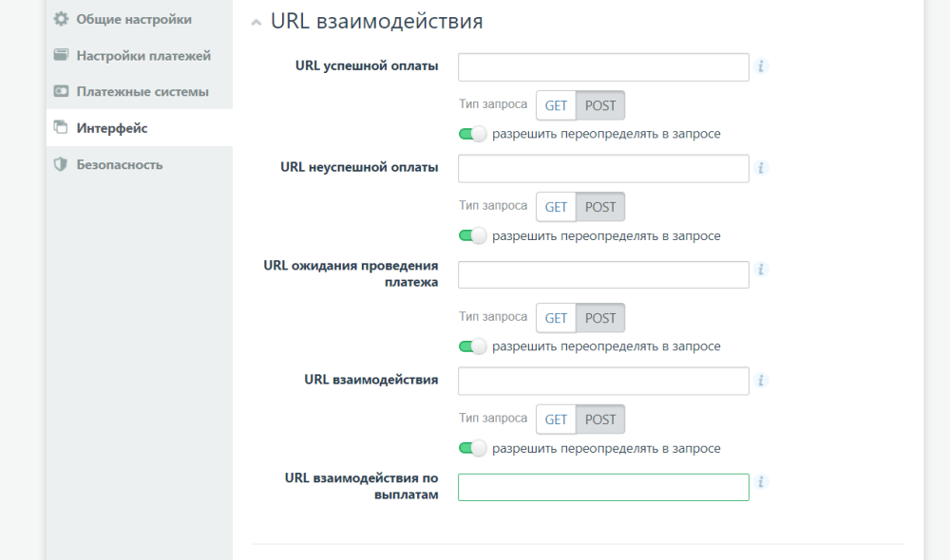Toggle override switch under URL неуспешной оплаты

(x=472, y=235)
